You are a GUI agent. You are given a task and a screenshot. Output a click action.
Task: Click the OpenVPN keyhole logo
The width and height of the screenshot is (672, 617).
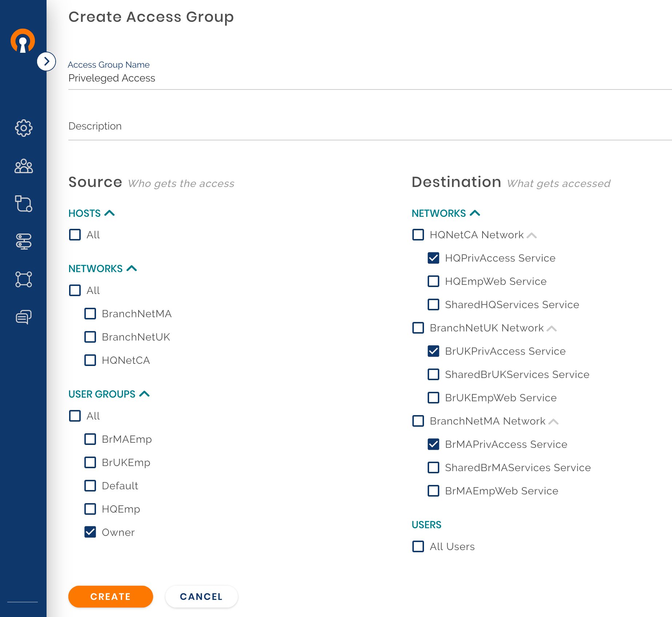pyautogui.click(x=23, y=41)
